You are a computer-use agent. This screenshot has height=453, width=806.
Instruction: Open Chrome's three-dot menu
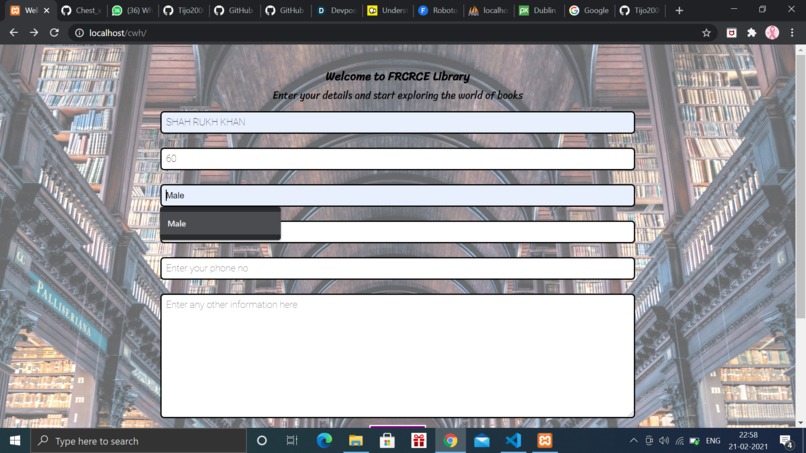click(x=792, y=33)
